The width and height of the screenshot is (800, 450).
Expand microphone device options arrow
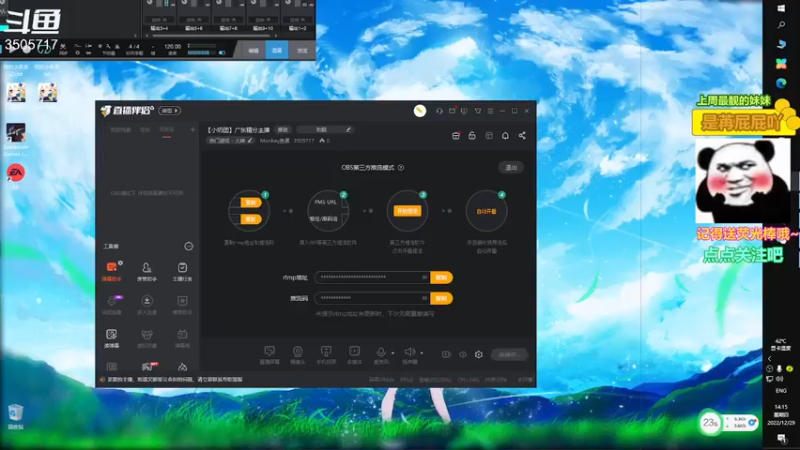tap(393, 353)
